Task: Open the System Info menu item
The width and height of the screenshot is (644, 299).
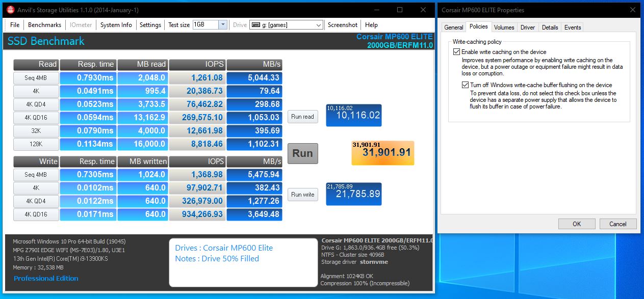Action: 116,24
